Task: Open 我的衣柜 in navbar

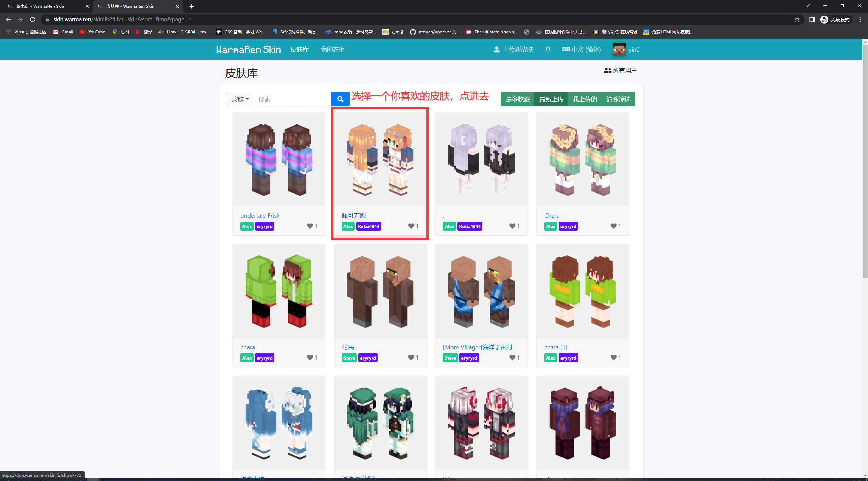Action: [333, 50]
